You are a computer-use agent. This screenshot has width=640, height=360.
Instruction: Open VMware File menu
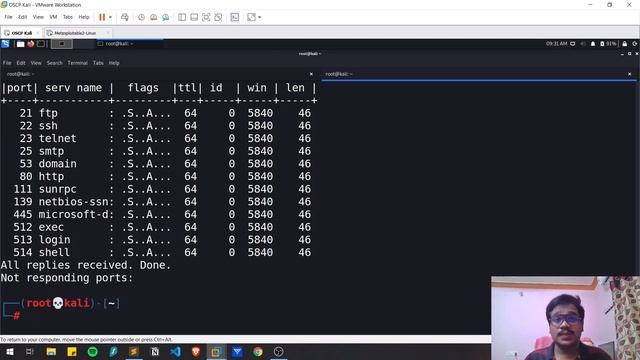8,17
